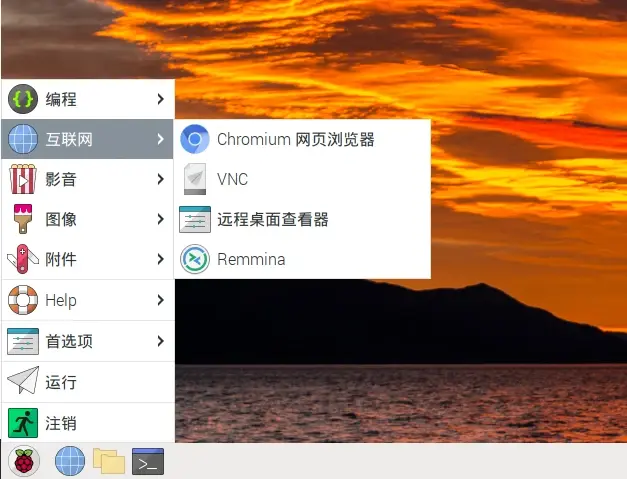The height and width of the screenshot is (479, 627).
Task: Expand the Help submenu arrow
Action: click(160, 300)
